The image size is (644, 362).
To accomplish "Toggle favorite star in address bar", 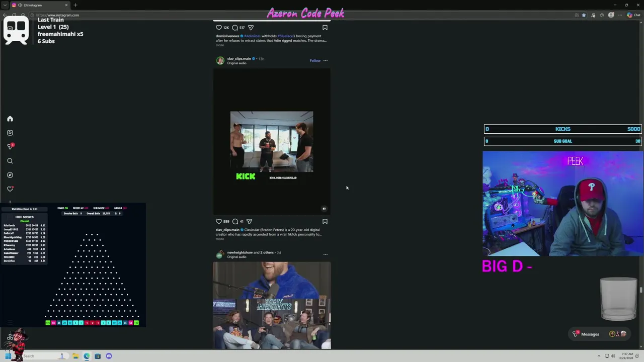I will coord(584,15).
